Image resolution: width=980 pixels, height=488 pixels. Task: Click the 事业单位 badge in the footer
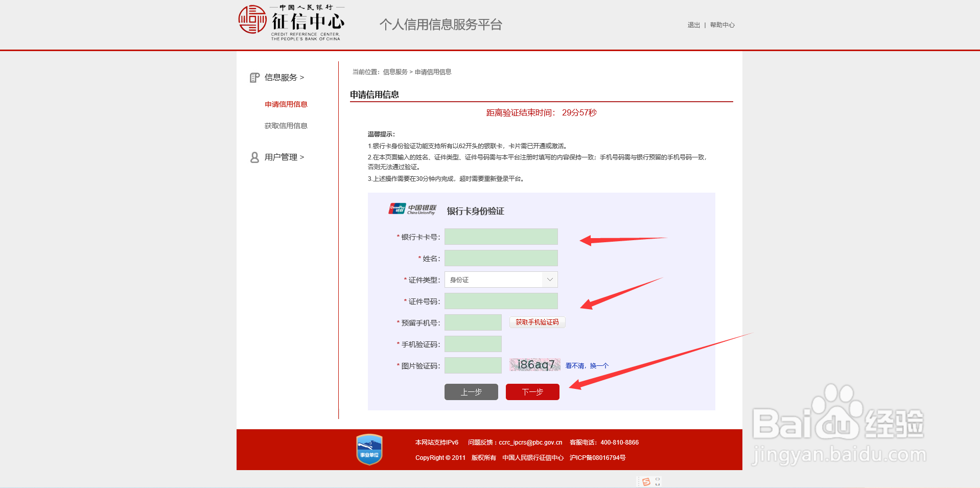[x=369, y=449]
